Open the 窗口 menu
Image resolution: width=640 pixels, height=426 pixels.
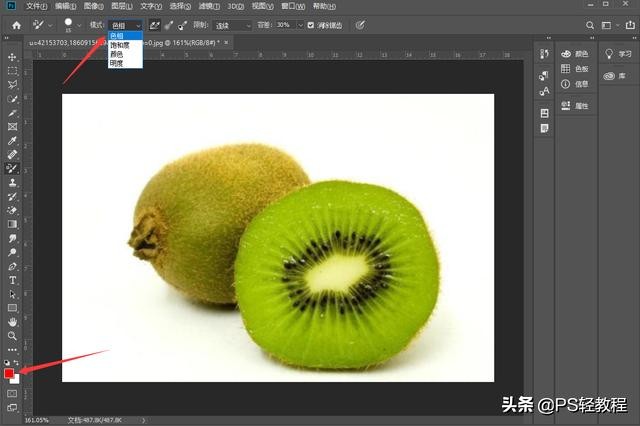(293, 6)
